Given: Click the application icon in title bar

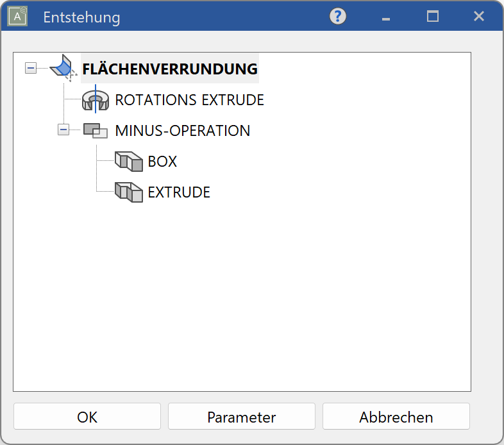Looking at the screenshot, I should coord(17,17).
